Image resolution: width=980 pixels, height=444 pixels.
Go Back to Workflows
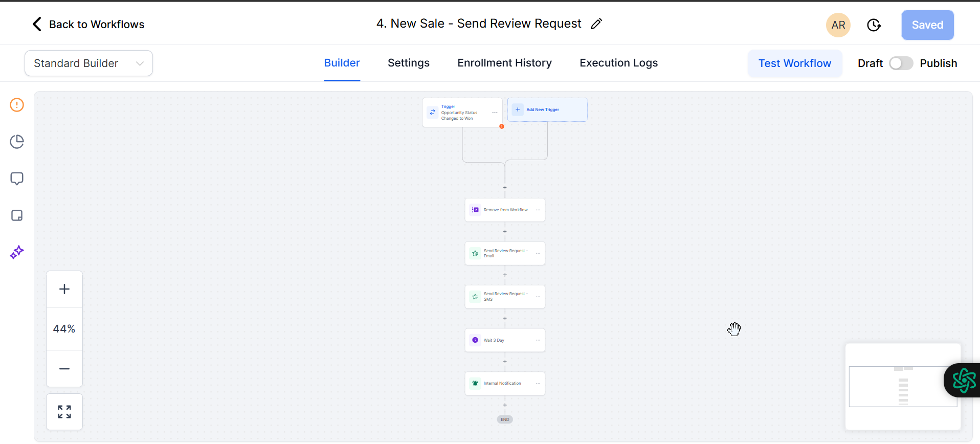tap(88, 25)
